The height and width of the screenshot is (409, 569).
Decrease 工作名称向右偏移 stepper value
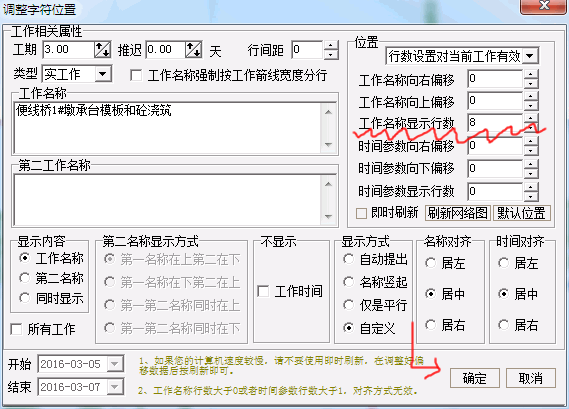(531, 84)
